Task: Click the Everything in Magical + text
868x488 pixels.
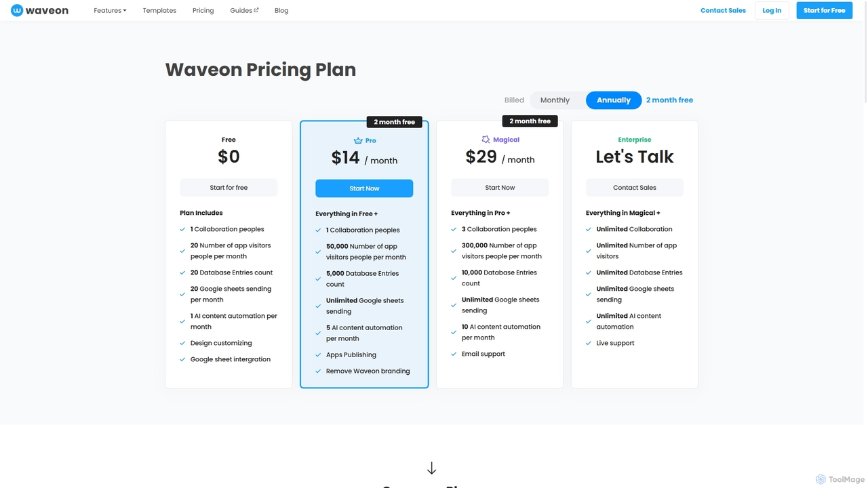Action: [x=623, y=213]
